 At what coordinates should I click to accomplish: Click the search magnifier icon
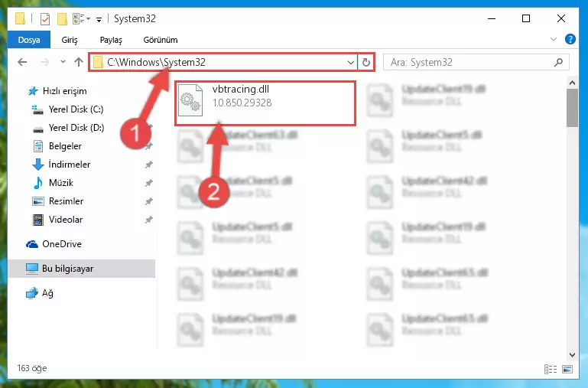click(558, 62)
